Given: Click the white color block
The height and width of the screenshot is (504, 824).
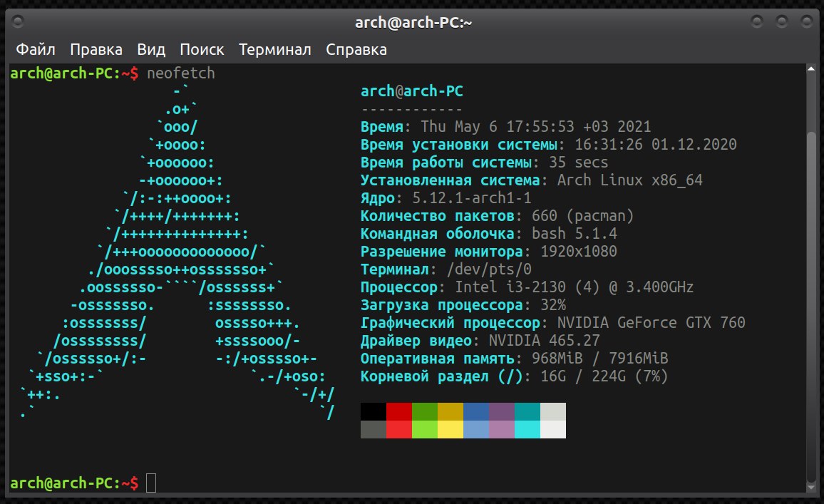Looking at the screenshot, I should [553, 429].
